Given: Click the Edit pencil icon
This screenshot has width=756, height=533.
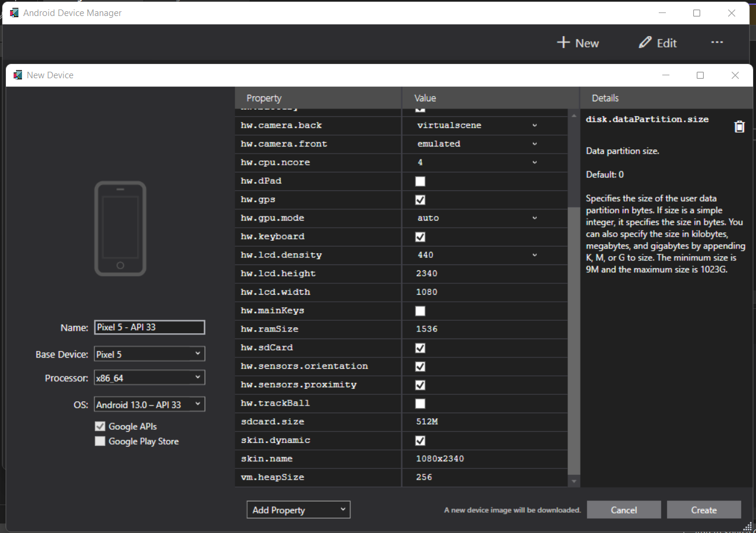Looking at the screenshot, I should [645, 42].
